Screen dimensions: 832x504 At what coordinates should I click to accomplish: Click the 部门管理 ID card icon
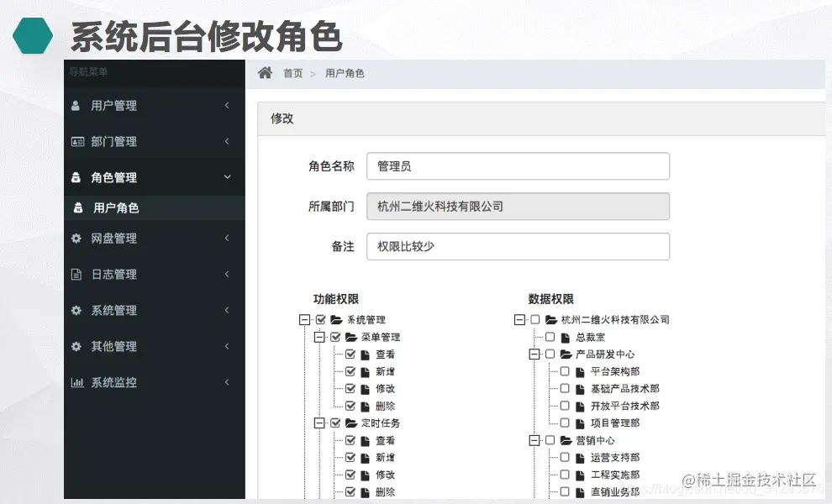pos(77,142)
